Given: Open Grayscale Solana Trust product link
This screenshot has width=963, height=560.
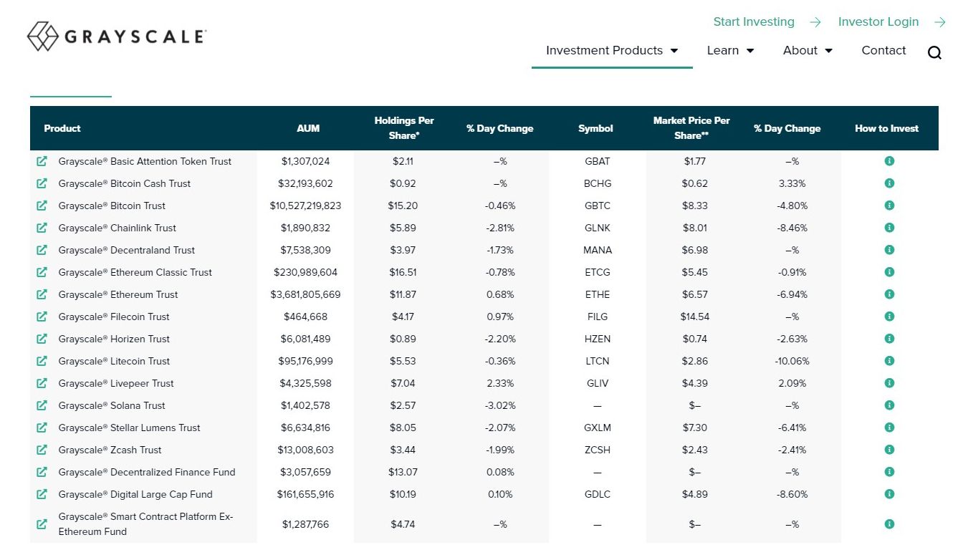Looking at the screenshot, I should (x=112, y=405).
